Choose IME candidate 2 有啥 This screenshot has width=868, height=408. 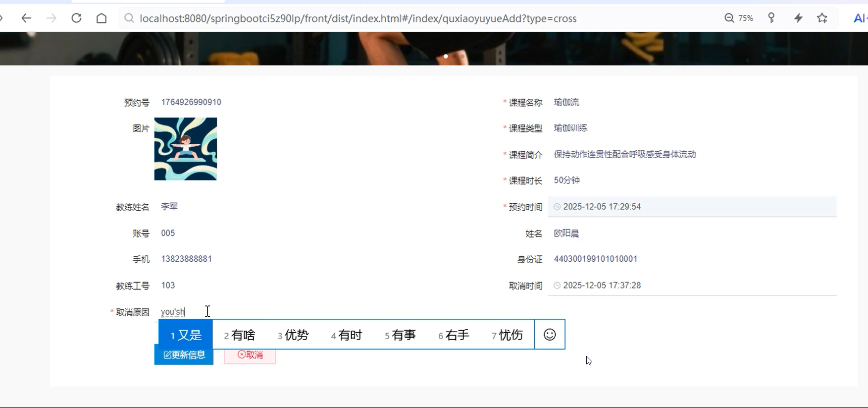(x=240, y=335)
